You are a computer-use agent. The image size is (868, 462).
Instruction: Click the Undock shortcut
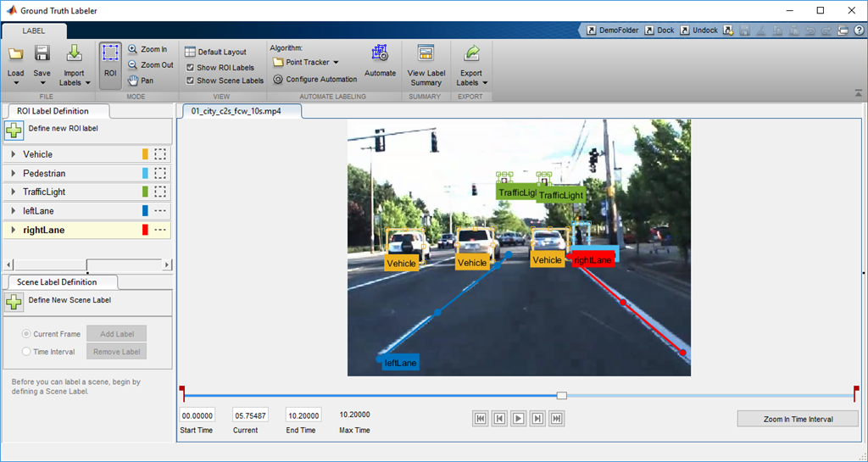[699, 31]
